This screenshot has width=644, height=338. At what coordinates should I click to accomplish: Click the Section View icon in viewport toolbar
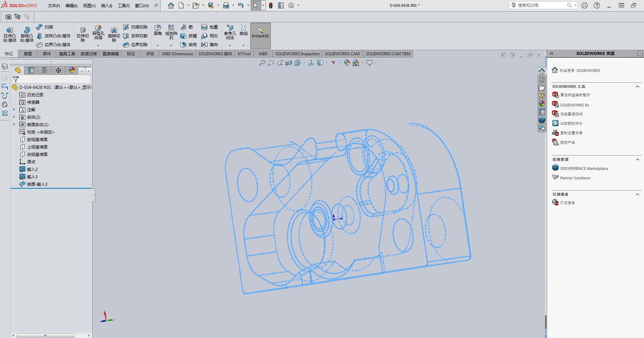[x=289, y=63]
